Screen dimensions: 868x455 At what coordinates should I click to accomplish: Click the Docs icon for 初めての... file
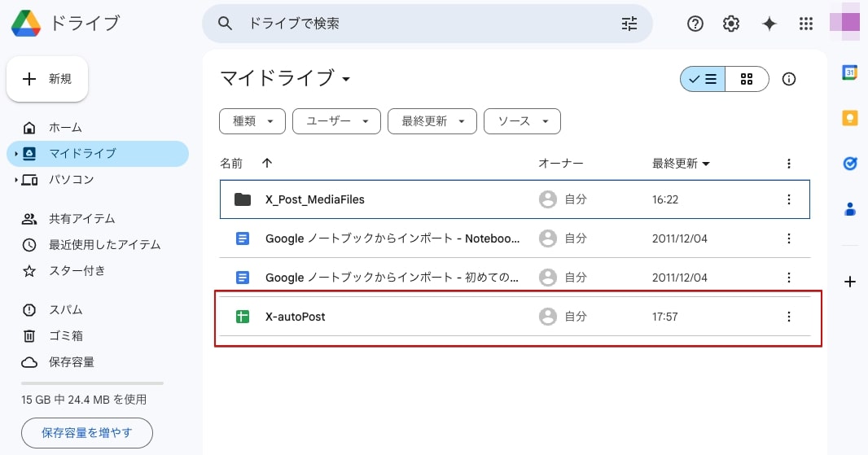(243, 278)
